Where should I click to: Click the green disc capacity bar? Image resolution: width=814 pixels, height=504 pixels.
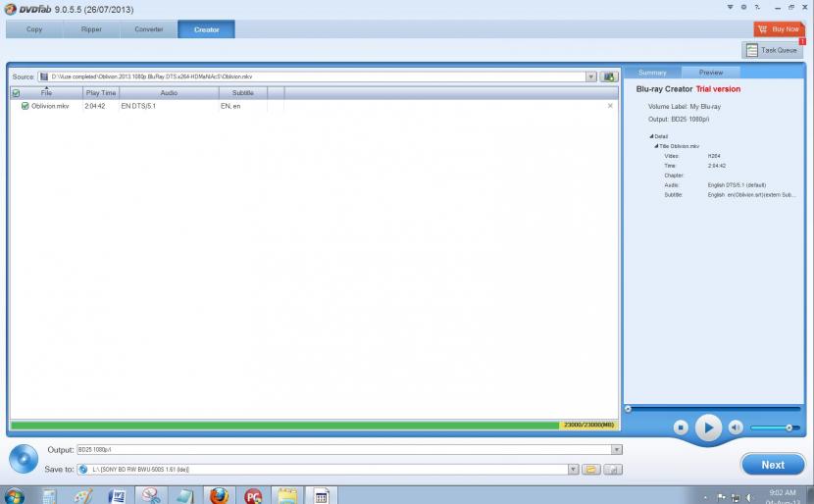pyautogui.click(x=284, y=426)
